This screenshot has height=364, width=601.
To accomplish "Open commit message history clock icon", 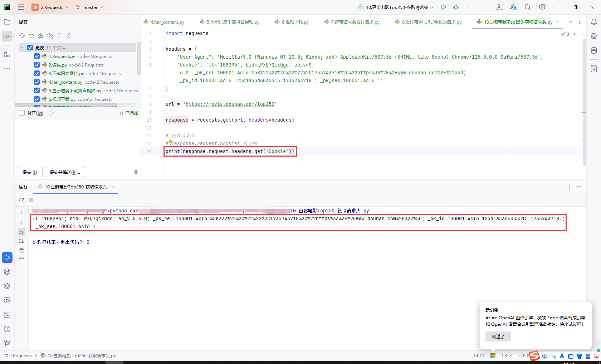I will [51, 113].
